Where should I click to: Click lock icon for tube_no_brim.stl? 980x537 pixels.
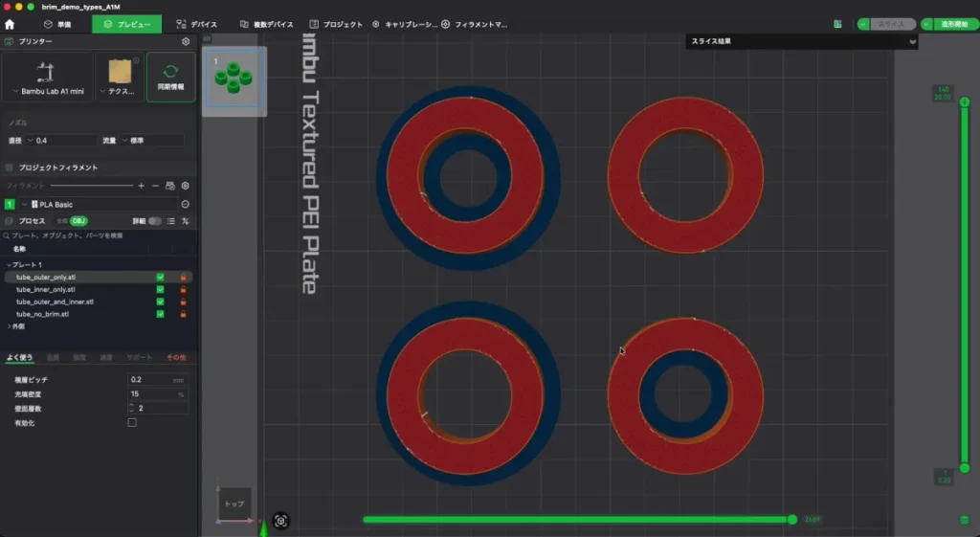[183, 314]
